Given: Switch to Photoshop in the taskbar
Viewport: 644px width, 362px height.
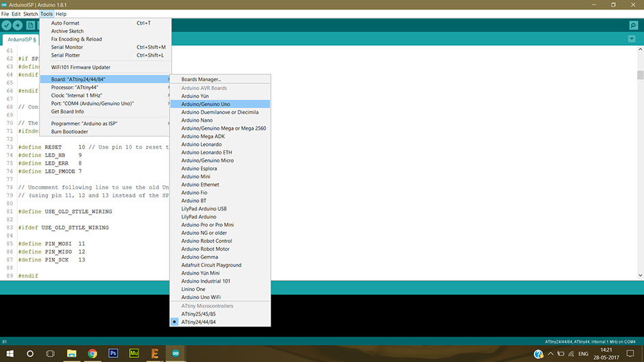Looking at the screenshot, I should pos(113,353).
